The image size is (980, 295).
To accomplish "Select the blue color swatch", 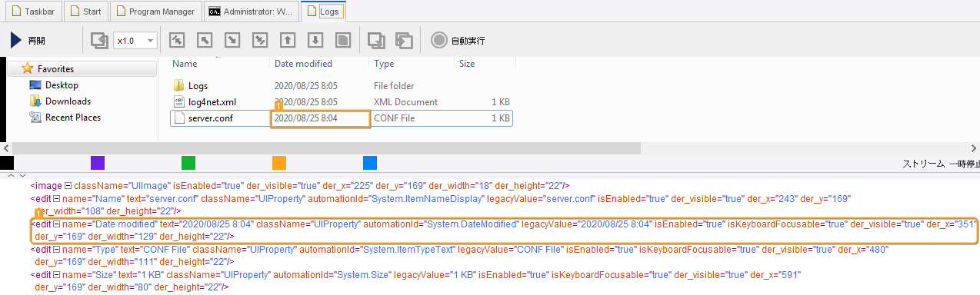I will click(x=370, y=163).
